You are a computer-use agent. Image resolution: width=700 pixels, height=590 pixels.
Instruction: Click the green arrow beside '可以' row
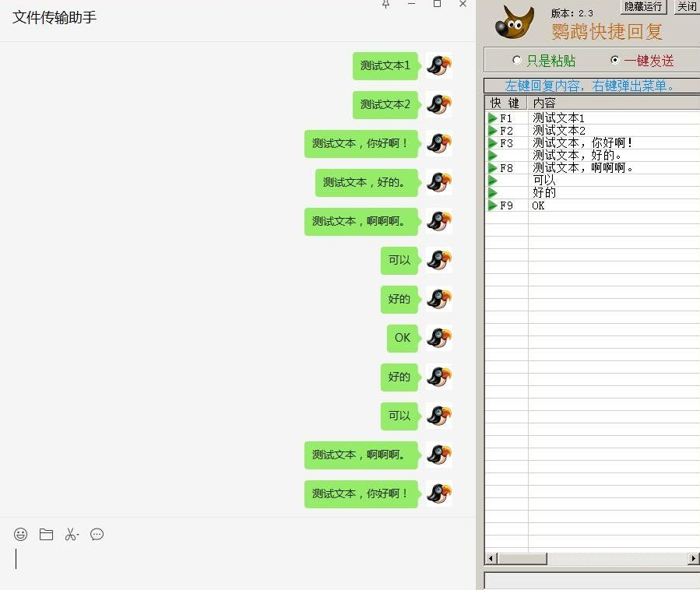[x=493, y=181]
